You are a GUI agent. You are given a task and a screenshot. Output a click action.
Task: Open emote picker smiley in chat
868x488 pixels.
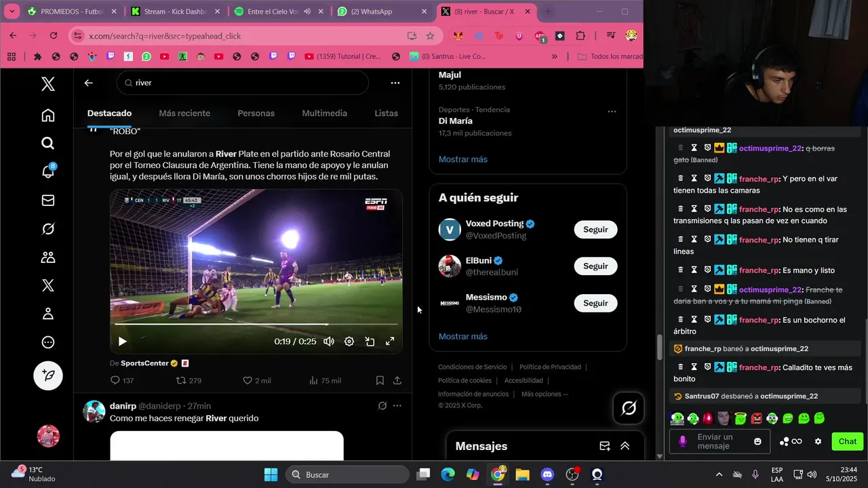tap(757, 441)
